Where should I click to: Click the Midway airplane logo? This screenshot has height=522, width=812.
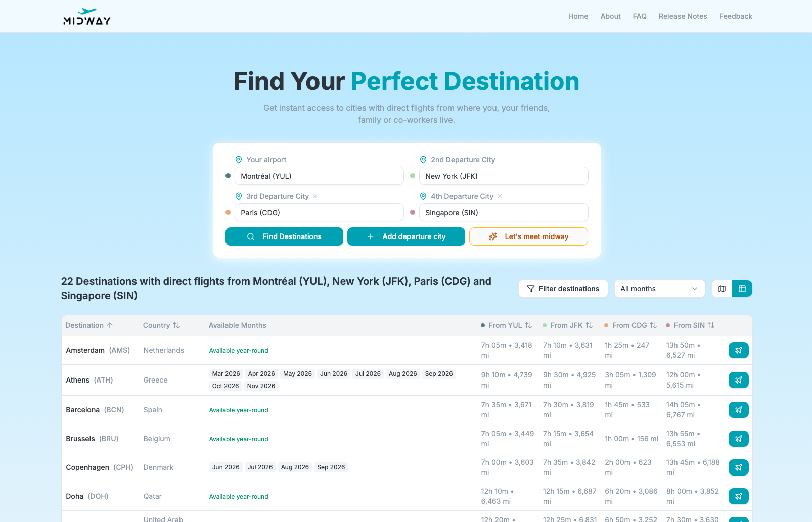(x=86, y=17)
